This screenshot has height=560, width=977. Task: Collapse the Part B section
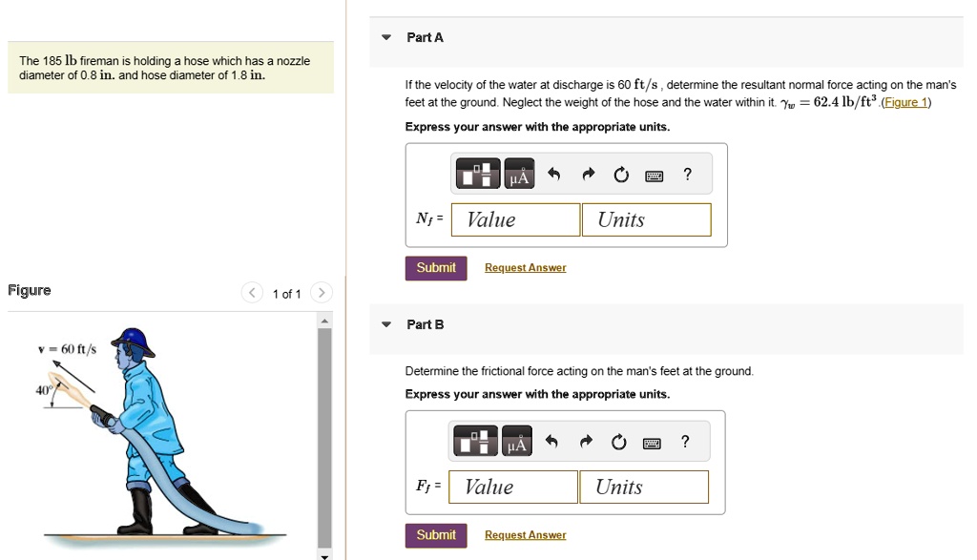pyautogui.click(x=385, y=324)
